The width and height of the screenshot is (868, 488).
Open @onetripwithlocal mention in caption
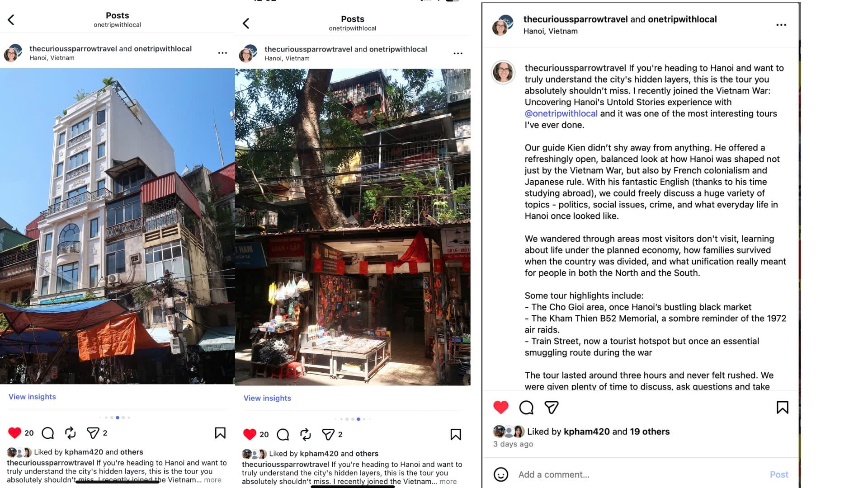point(561,113)
